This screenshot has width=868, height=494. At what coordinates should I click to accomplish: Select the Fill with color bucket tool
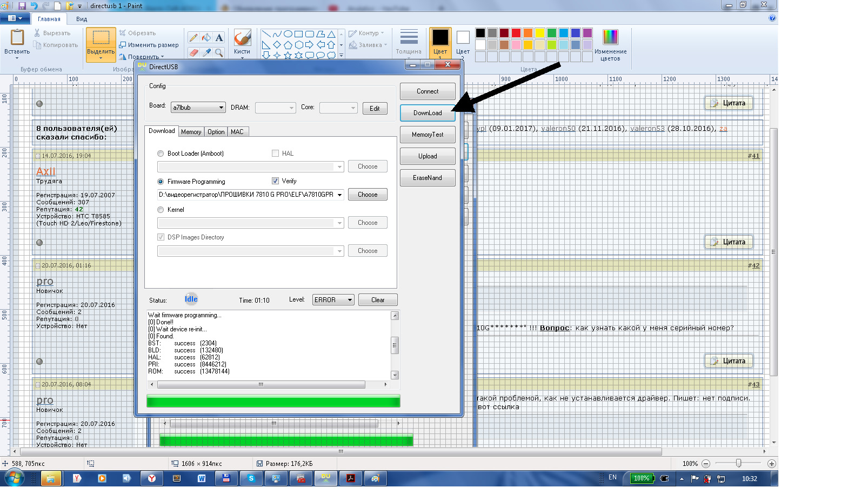point(206,37)
